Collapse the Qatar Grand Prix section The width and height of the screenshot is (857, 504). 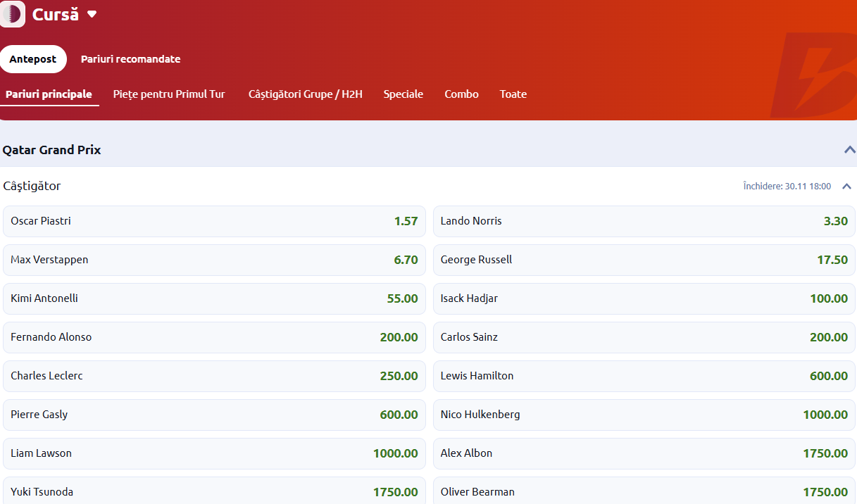tap(849, 150)
